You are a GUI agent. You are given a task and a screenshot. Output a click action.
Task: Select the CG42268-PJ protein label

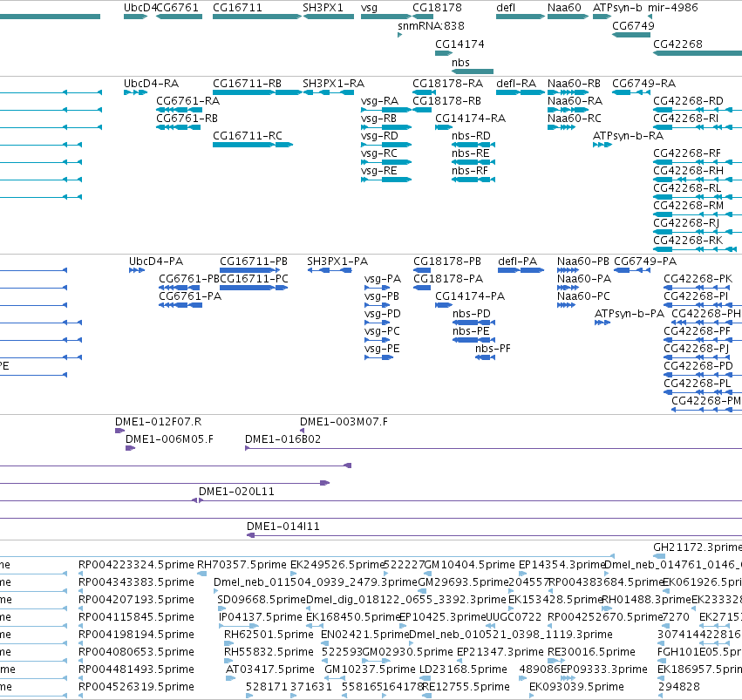coord(696,348)
